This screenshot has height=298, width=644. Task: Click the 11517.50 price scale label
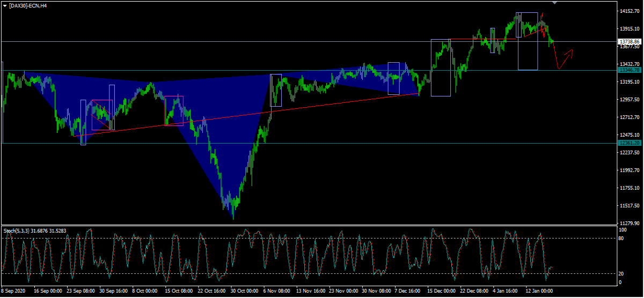pyautogui.click(x=629, y=205)
